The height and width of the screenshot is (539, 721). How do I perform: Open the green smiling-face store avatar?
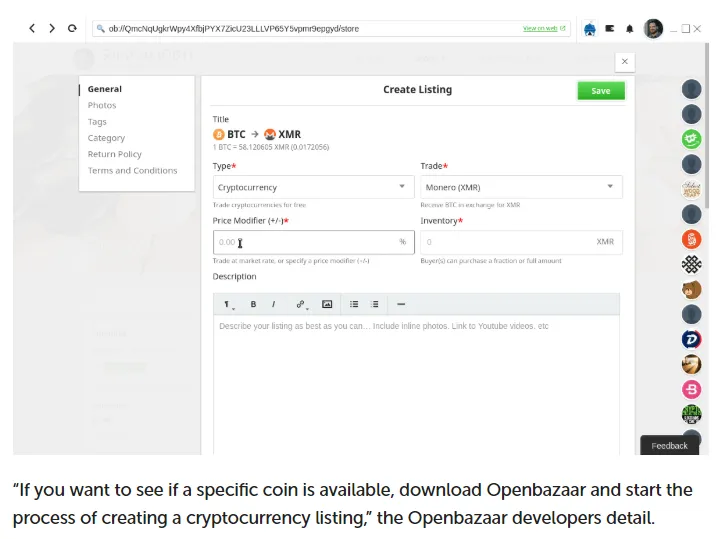click(x=691, y=139)
